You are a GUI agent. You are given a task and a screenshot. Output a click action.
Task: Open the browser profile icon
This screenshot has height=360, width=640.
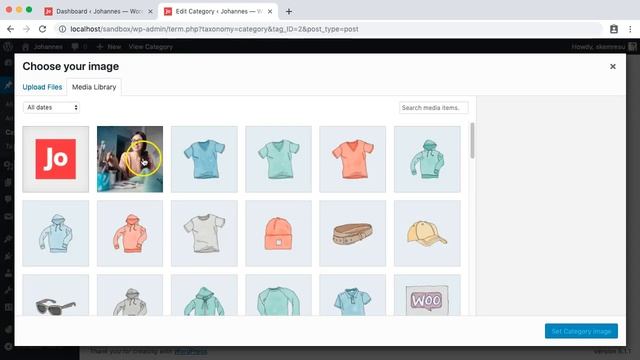pos(613,29)
